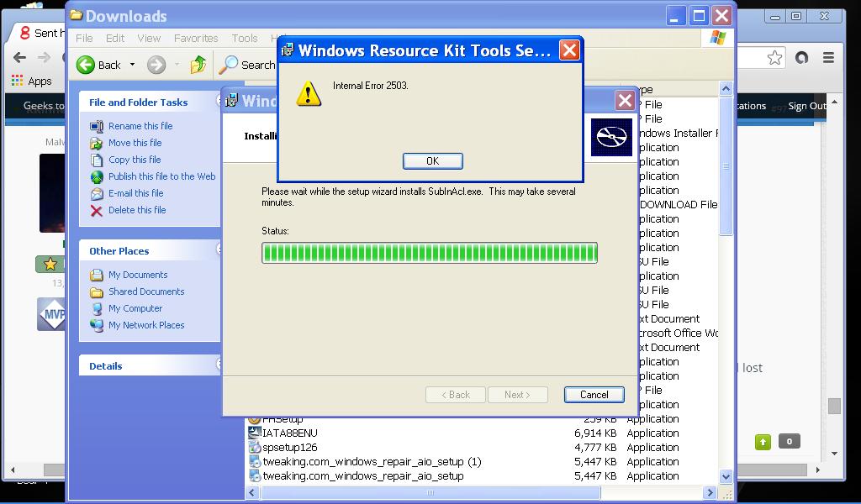Click right arrow of Downloads horizontal scrollbar
Viewport: 861px width, 504px height.
tap(710, 492)
